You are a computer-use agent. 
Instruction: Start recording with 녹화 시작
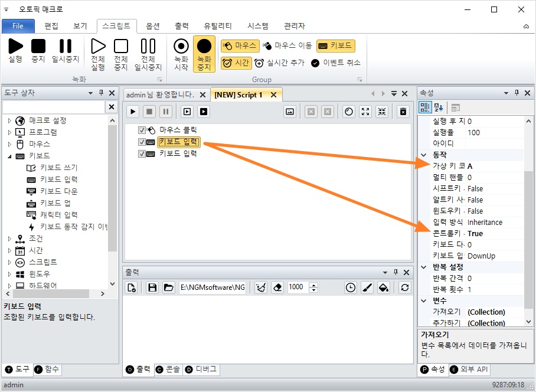[181, 54]
